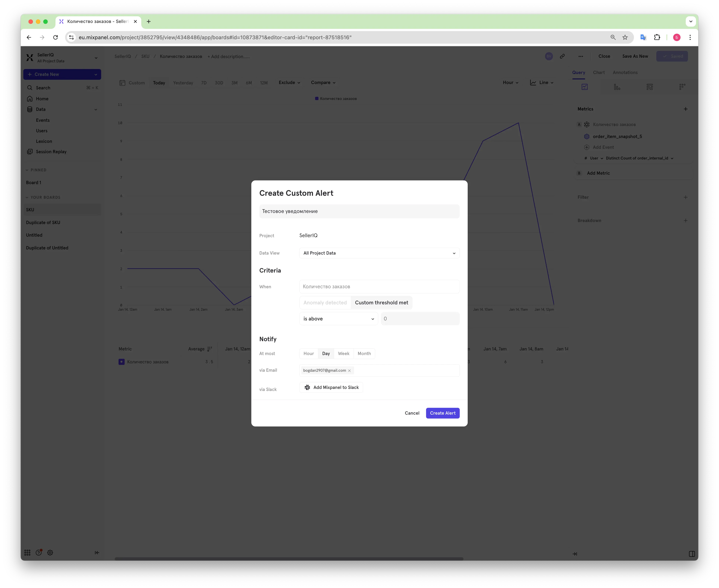Viewport: 719px width, 588px height.
Task: Open Users in the sidebar
Action: [x=42, y=131]
